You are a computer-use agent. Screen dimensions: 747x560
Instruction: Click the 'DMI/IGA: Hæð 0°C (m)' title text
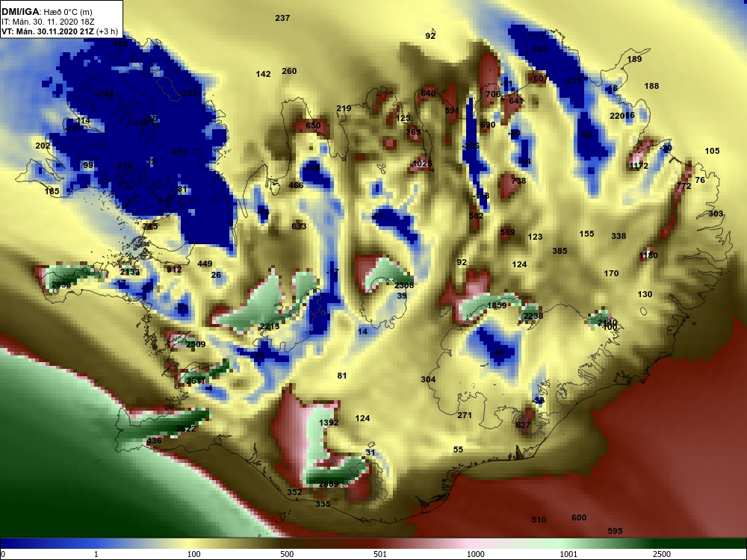pos(43,12)
